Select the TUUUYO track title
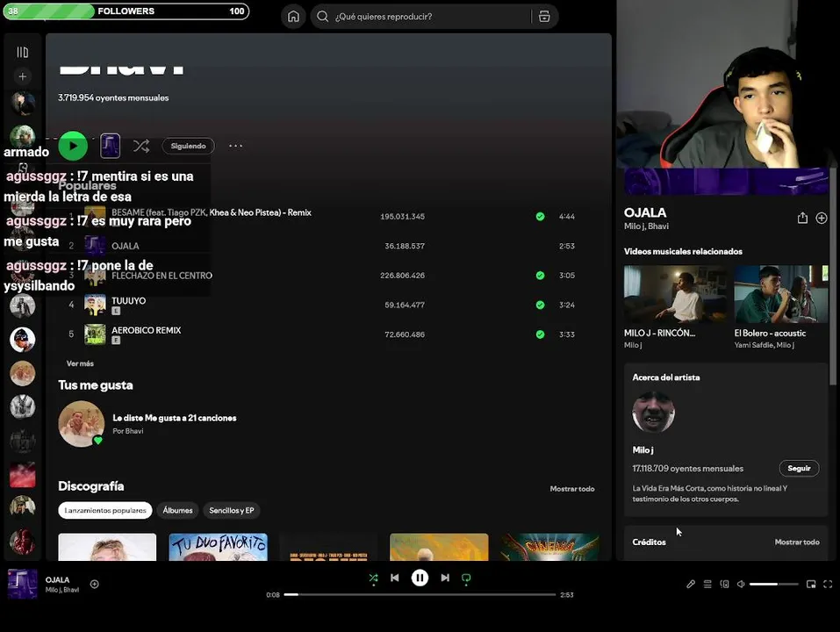840x632 pixels. pos(128,300)
